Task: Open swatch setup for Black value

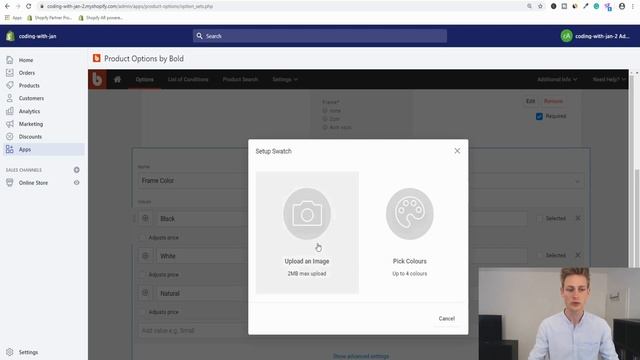Action: (145, 218)
